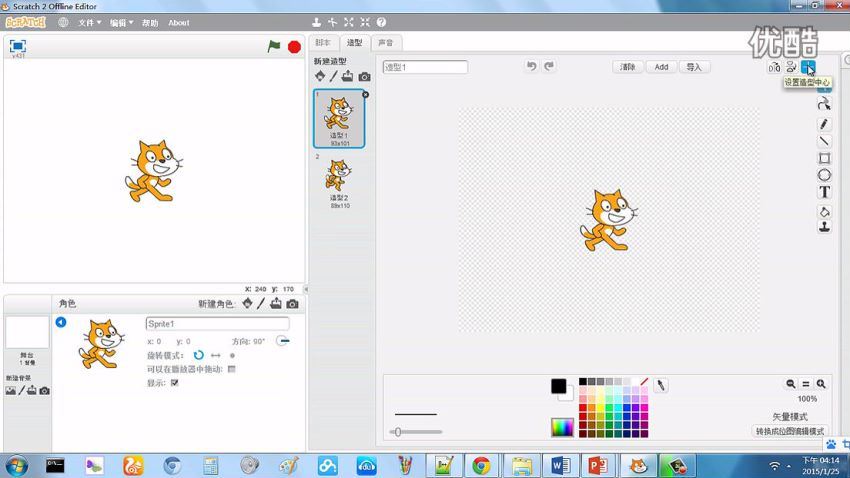
Task: Select the text tool
Action: [824, 192]
